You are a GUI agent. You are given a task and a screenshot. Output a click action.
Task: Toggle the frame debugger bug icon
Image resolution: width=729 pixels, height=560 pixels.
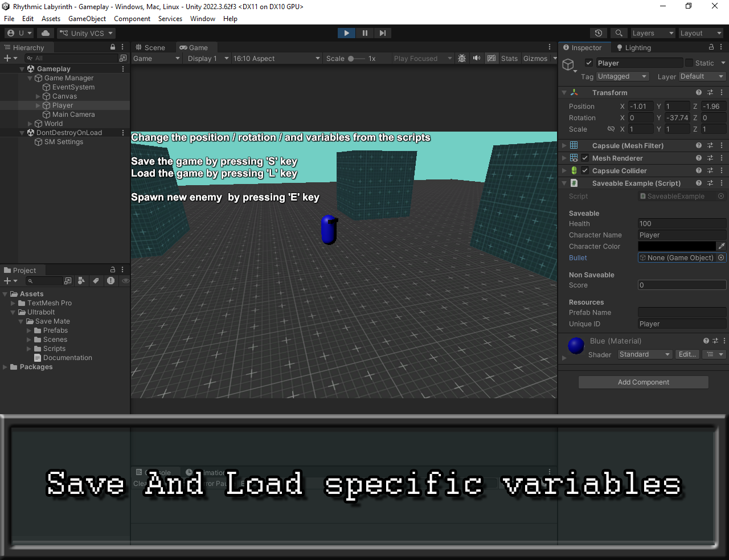click(x=462, y=58)
